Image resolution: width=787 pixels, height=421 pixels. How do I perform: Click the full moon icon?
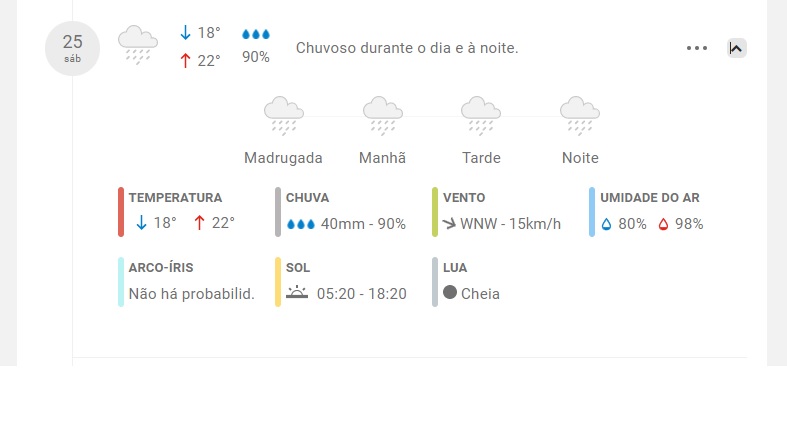coord(450,292)
